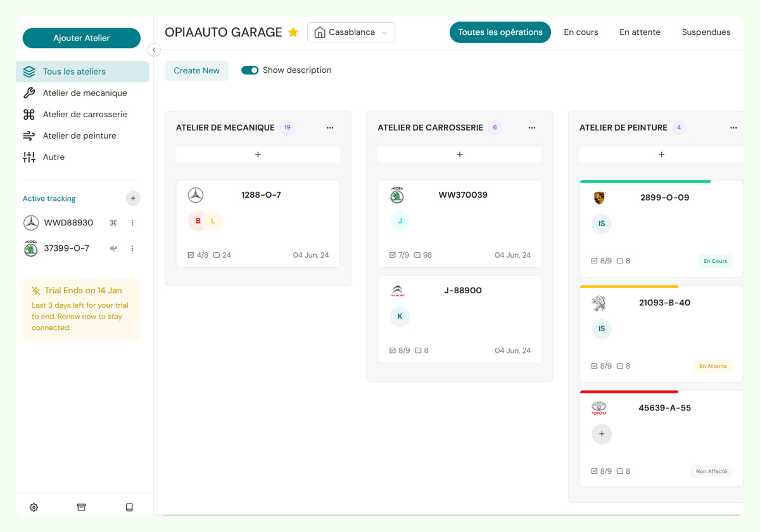This screenshot has width=760, height=532.
Task: Click the Create New button
Action: point(196,70)
